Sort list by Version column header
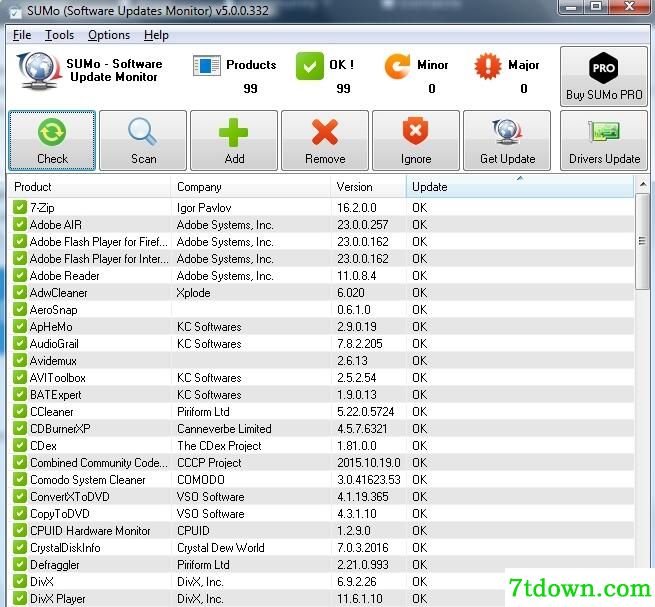Viewport: 655px width, 607px height. coord(368,187)
